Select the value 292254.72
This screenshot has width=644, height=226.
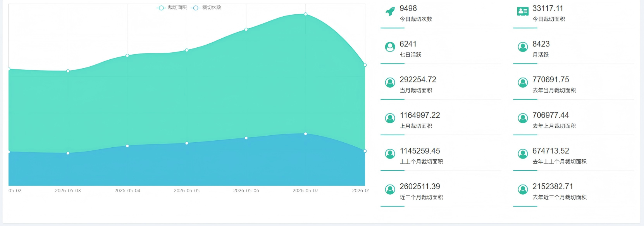point(418,79)
